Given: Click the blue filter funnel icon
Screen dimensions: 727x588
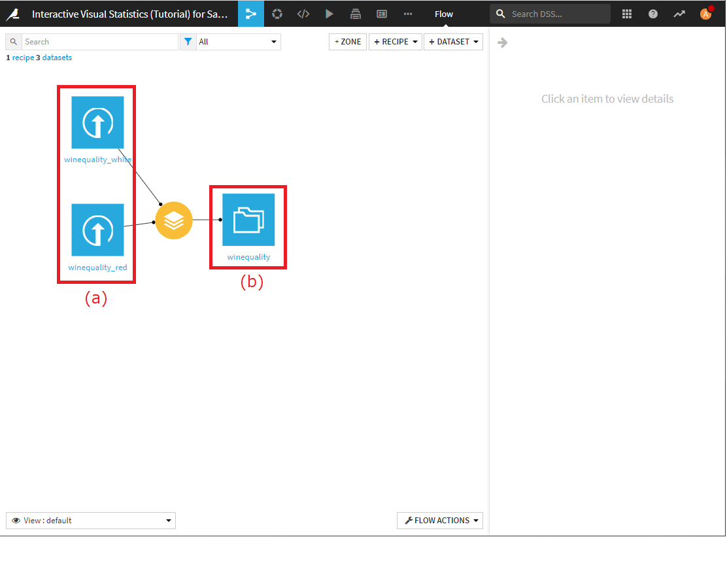Looking at the screenshot, I should coord(188,42).
